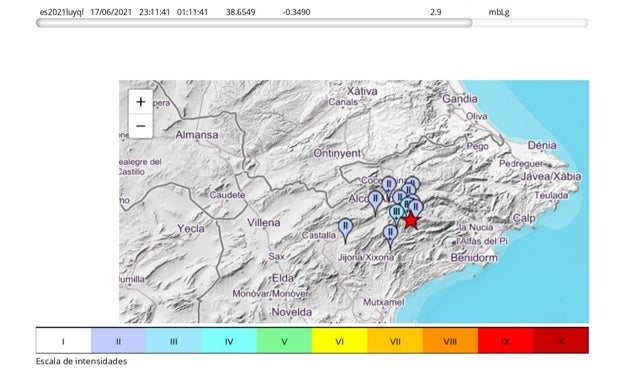
Task: Click magnitude value 2.9
Action: coord(436,12)
